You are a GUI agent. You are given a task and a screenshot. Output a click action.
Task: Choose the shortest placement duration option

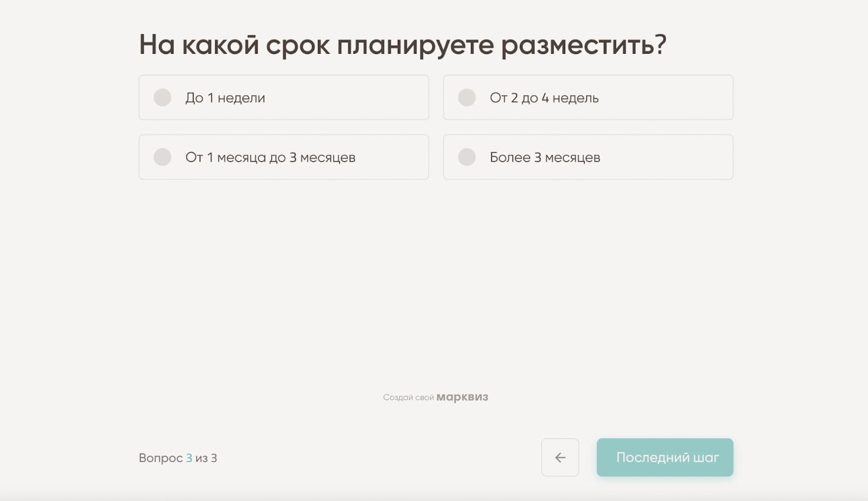[x=284, y=98]
